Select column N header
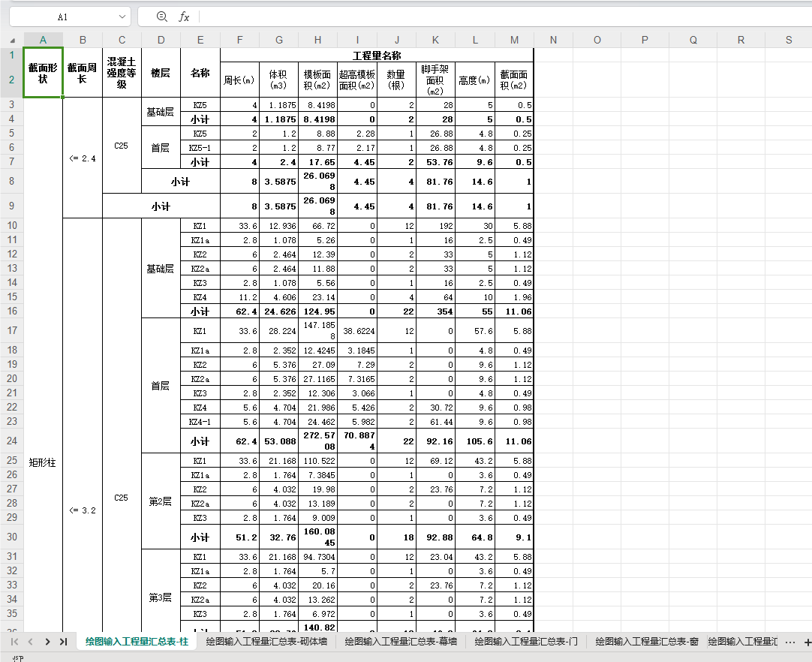Screen dimensions: 812x662 tap(553, 40)
